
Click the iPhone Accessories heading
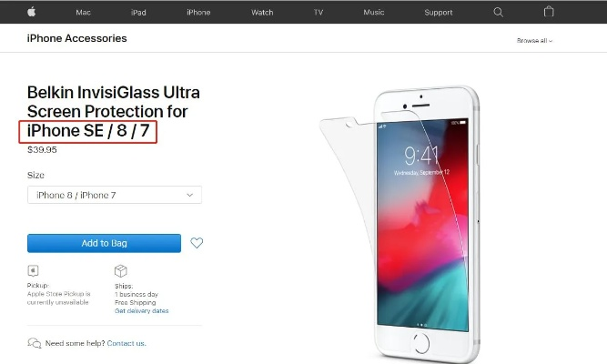point(77,38)
